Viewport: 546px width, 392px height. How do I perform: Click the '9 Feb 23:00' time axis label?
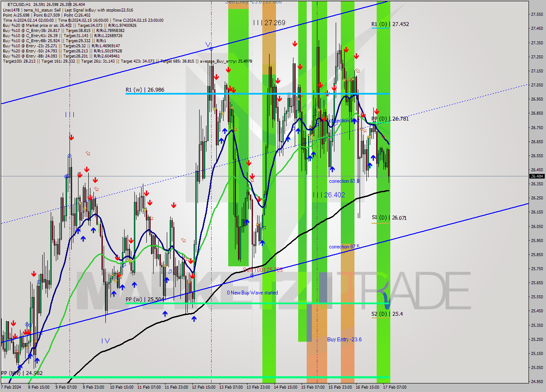tap(93, 387)
